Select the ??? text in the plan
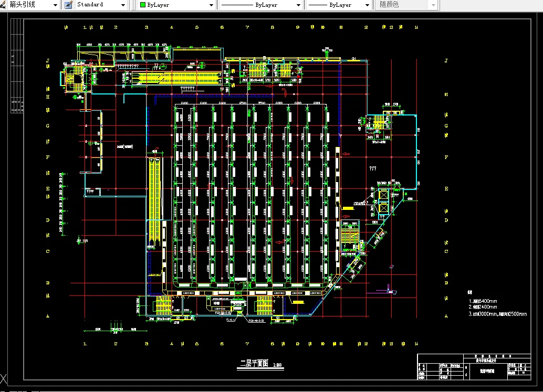543x392 pixels. (x=373, y=168)
